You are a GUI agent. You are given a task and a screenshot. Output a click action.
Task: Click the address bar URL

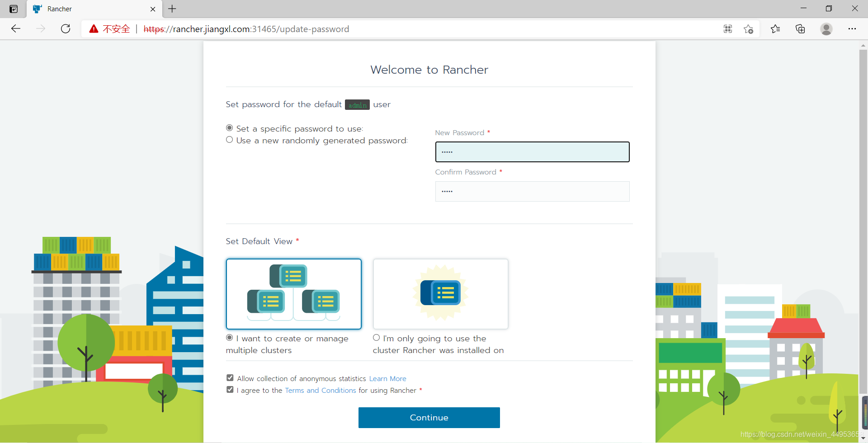click(246, 29)
